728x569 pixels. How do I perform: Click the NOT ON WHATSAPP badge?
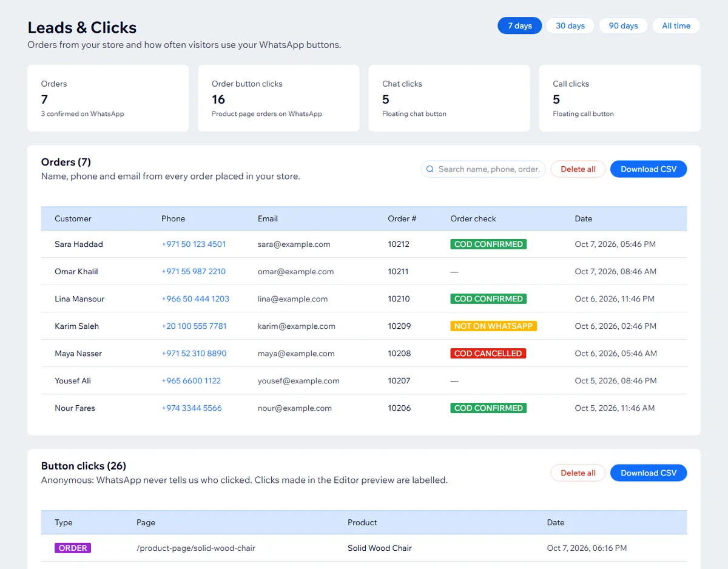click(x=493, y=326)
